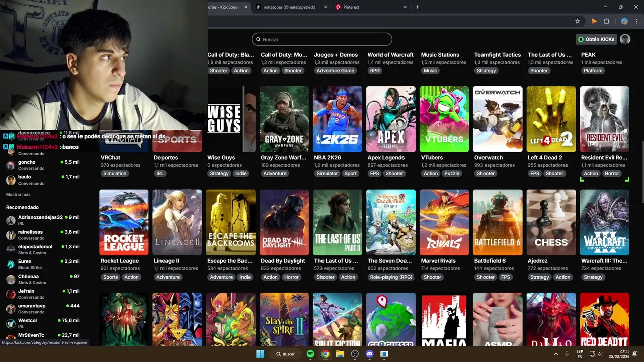Open Google Chrome taskbar icon
644x362 pixels.
pyautogui.click(x=326, y=354)
